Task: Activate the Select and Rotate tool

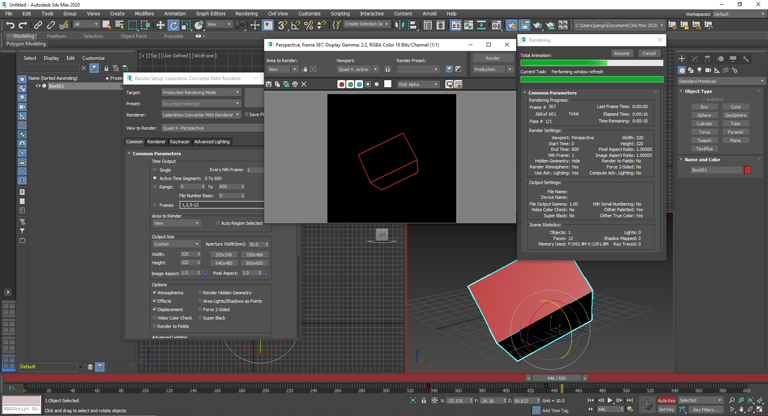Action: (x=173, y=25)
